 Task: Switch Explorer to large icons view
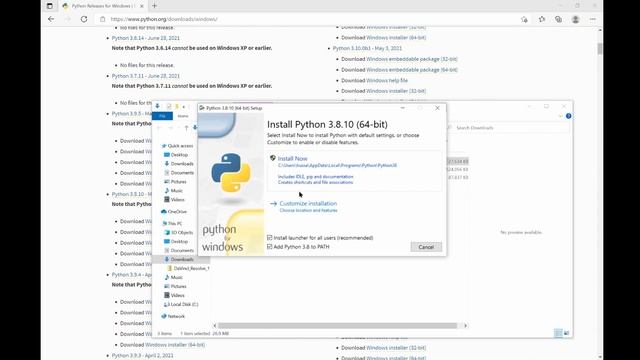567,333
